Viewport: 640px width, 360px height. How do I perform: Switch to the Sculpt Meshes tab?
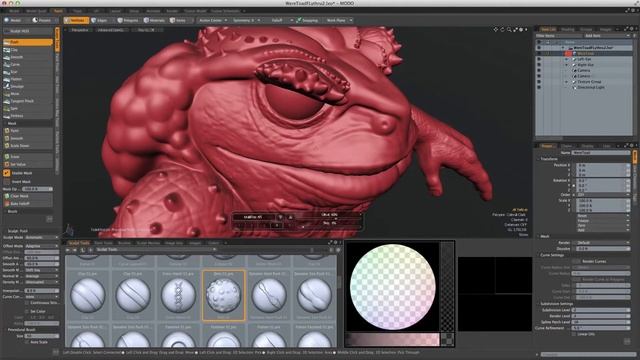(x=148, y=243)
